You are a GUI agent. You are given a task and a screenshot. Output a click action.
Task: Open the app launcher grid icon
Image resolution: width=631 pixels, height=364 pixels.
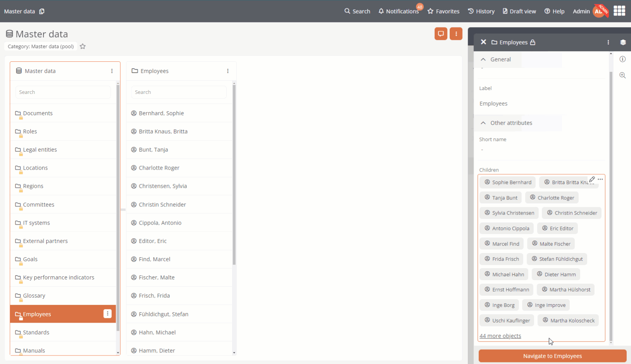tap(619, 11)
